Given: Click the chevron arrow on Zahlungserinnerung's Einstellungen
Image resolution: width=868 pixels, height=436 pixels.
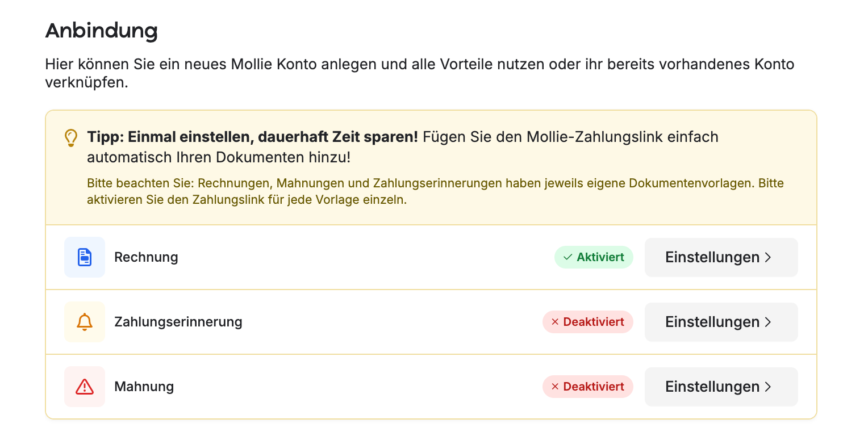Looking at the screenshot, I should (768, 322).
